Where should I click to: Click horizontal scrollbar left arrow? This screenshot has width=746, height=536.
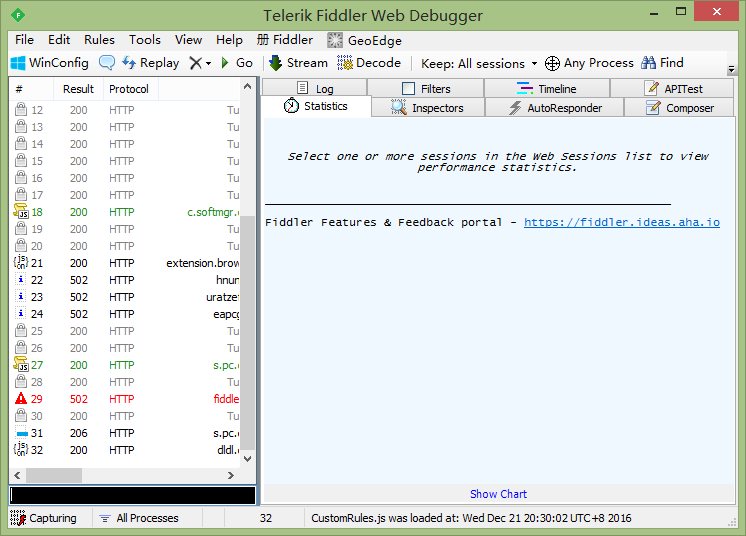[x=17, y=475]
